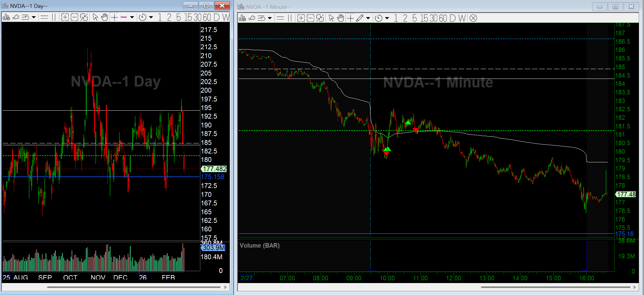The width and height of the screenshot is (644, 295).
Task: Expand pencil tool dropdown in Minute toolbar
Action: [368, 18]
